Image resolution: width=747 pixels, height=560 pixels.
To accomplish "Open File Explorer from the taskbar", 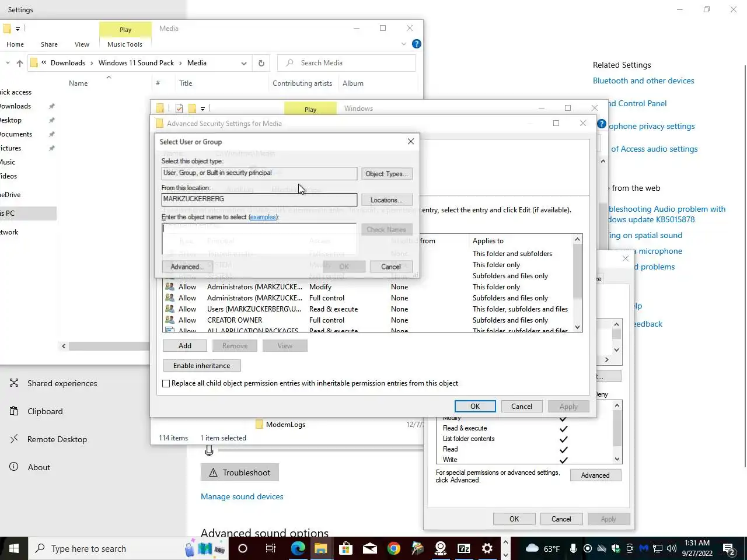I will (x=321, y=548).
